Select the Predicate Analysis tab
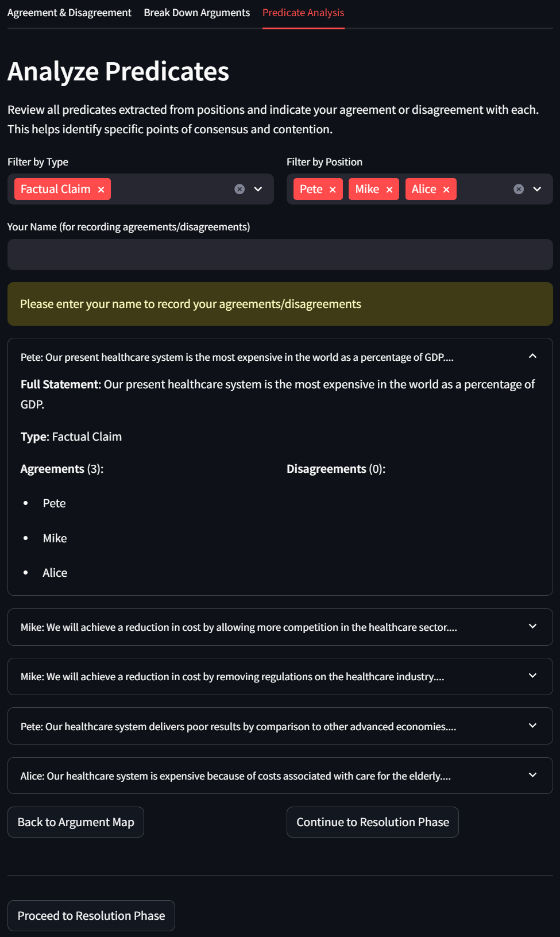Screen dimensions: 560x937 coord(303,13)
